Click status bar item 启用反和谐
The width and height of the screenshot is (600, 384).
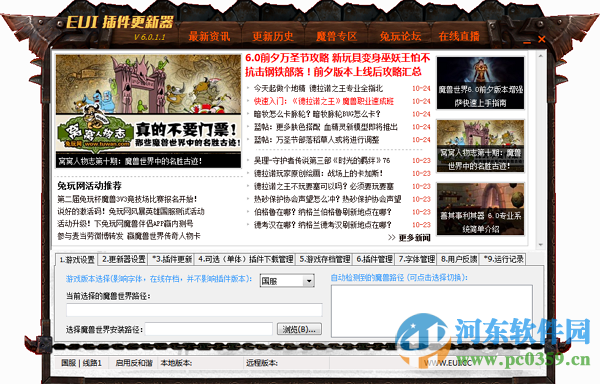tap(134, 363)
